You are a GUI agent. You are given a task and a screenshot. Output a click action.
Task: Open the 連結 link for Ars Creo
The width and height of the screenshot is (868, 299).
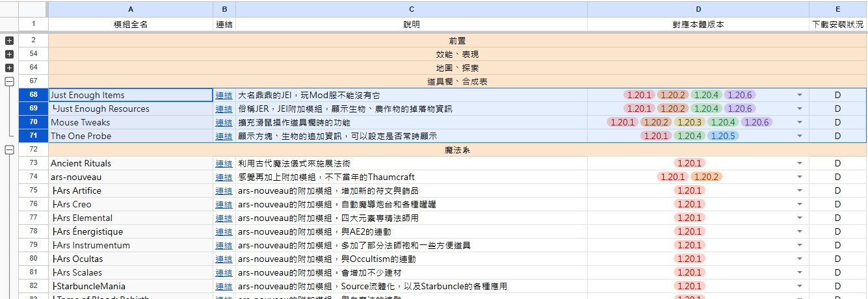click(x=224, y=205)
